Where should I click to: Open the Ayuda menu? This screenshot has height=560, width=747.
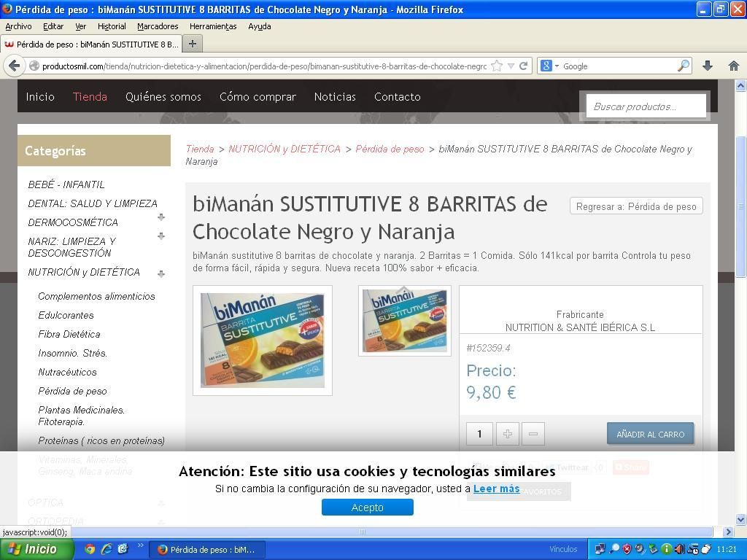[260, 27]
